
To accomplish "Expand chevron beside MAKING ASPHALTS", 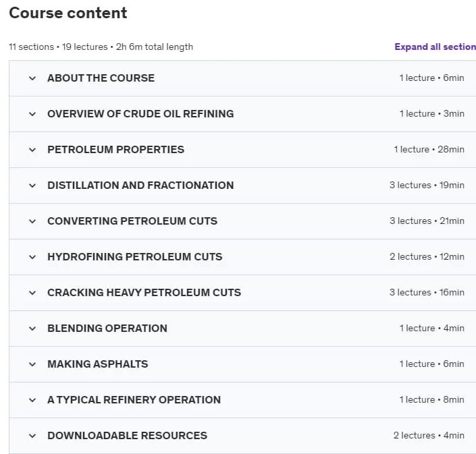I will click(32, 364).
